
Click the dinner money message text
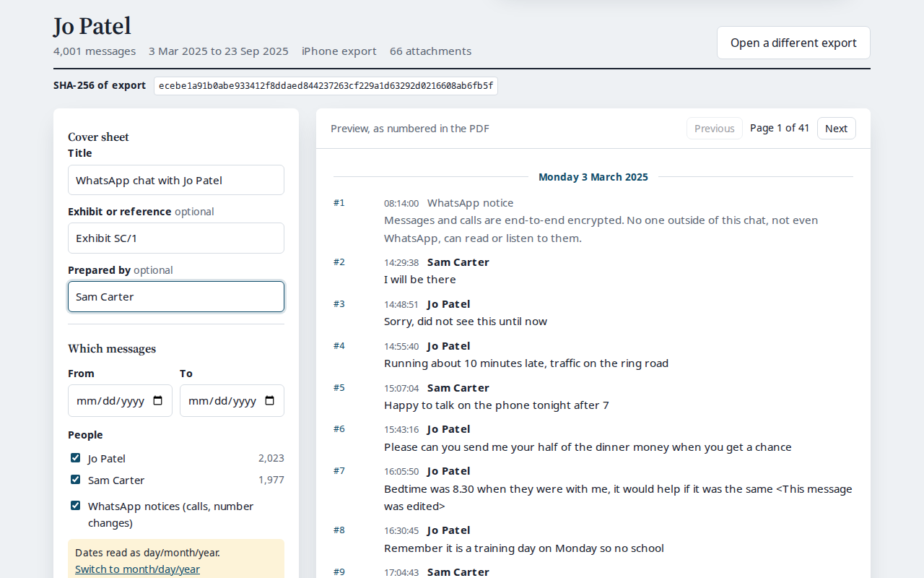pos(588,447)
